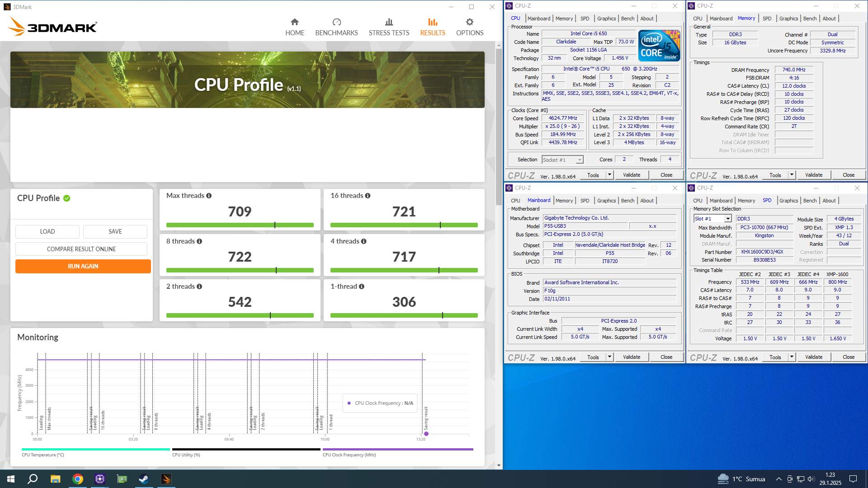
Task: Open the notifications center icon
Action: [853, 479]
